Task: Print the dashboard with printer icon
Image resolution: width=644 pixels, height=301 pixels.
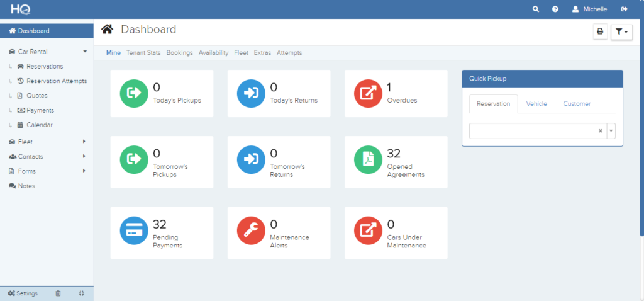Action: pyautogui.click(x=600, y=31)
